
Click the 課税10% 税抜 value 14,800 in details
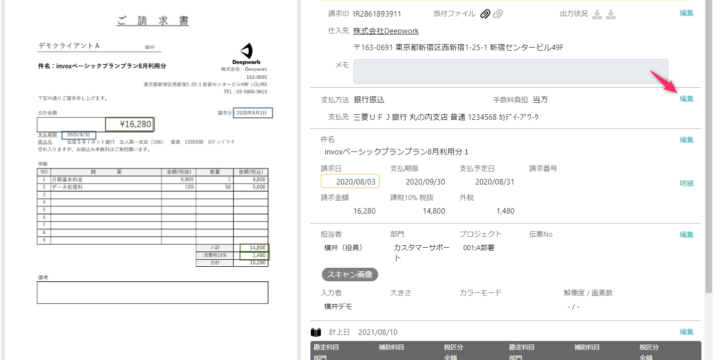[434, 211]
